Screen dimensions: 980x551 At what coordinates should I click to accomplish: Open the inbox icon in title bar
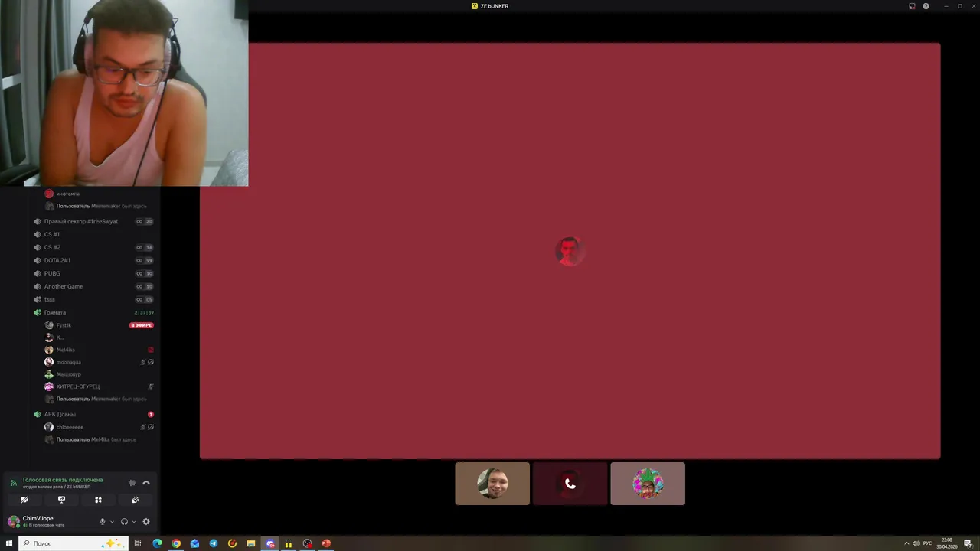(912, 6)
